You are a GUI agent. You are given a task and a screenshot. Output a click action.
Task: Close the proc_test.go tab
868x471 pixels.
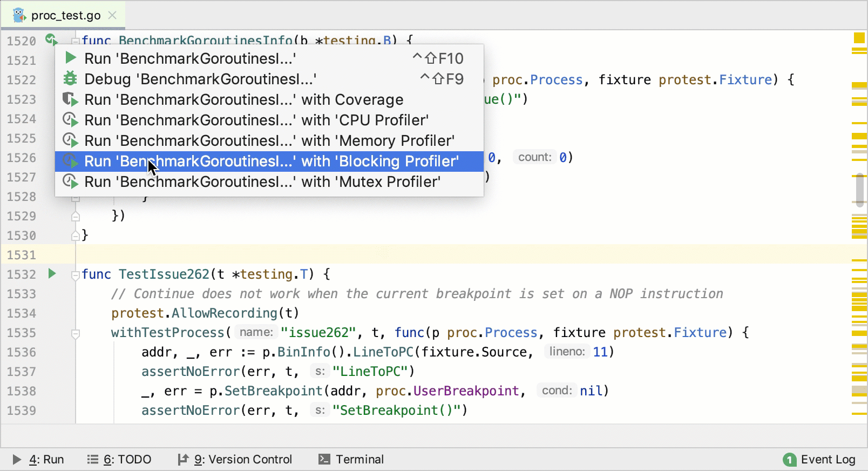tap(112, 15)
